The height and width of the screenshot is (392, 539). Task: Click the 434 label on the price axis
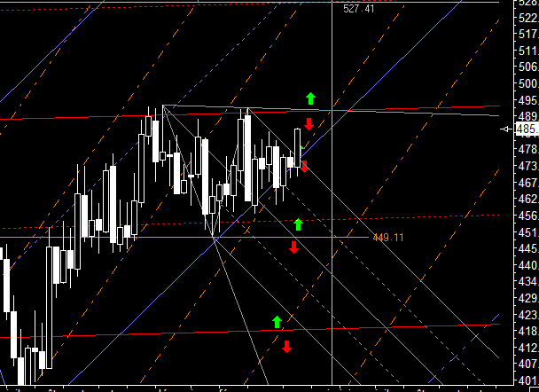(x=527, y=282)
